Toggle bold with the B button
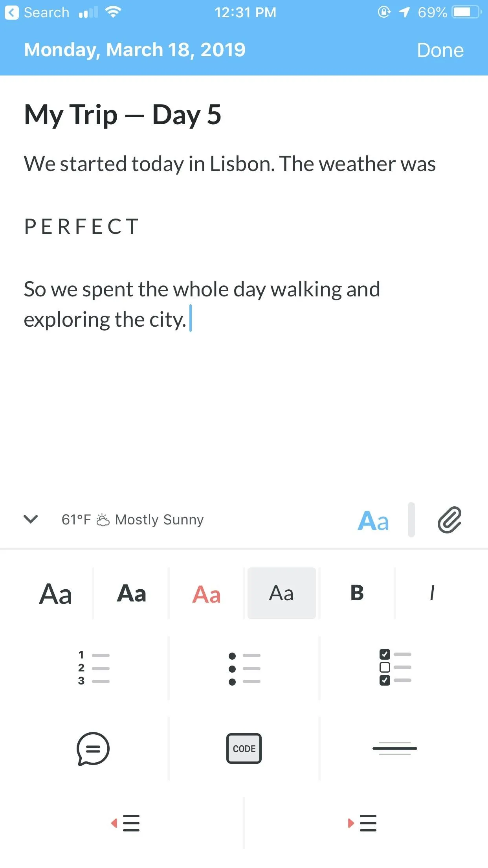Image resolution: width=488 pixels, height=868 pixels. (x=357, y=593)
